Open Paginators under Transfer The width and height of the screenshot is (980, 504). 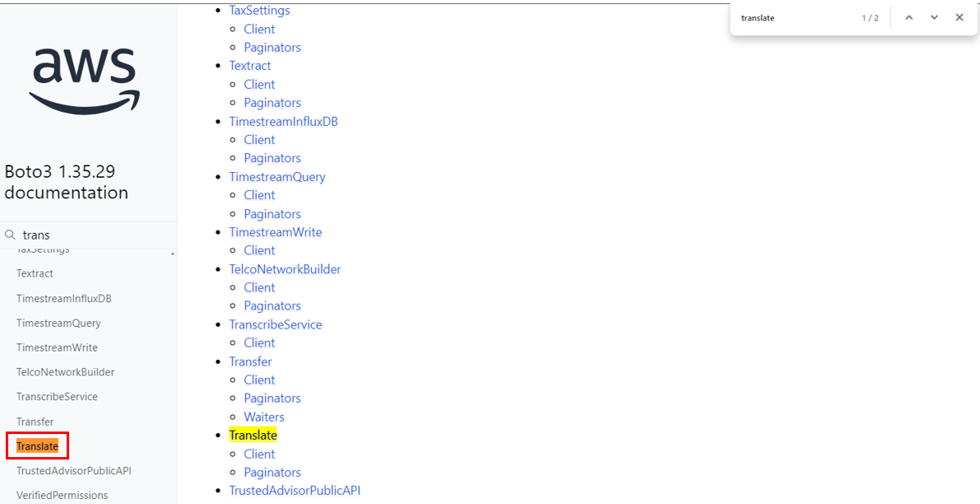click(272, 398)
